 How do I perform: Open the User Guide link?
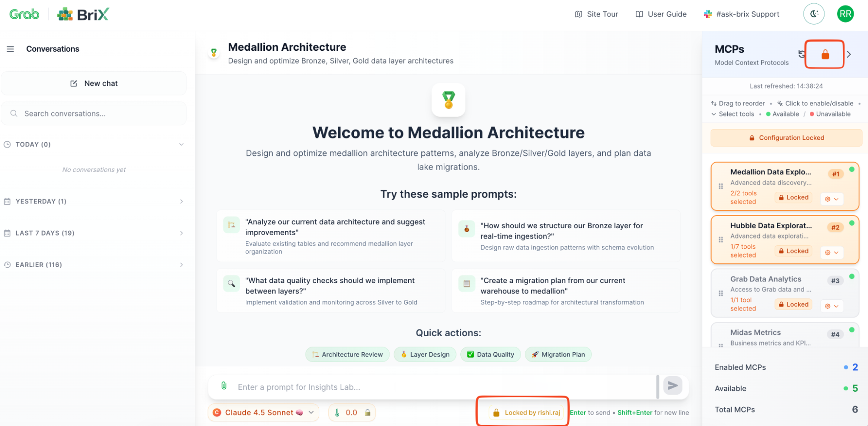pos(661,14)
